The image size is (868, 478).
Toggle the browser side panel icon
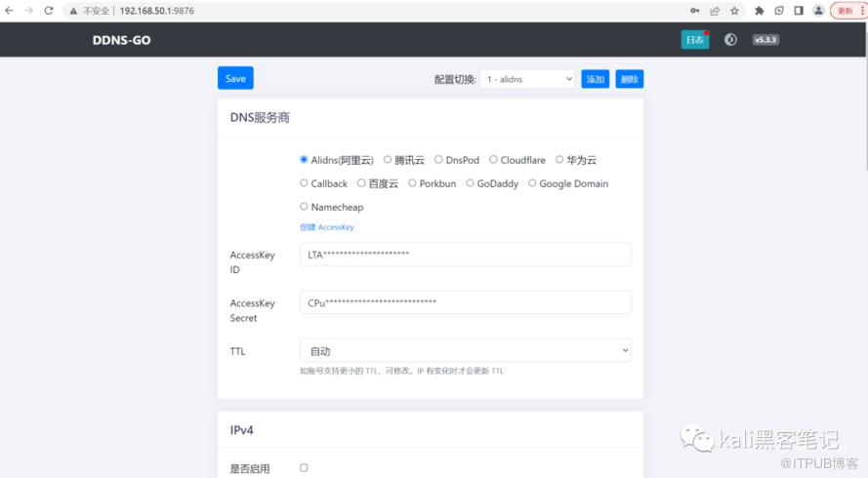[x=798, y=11]
